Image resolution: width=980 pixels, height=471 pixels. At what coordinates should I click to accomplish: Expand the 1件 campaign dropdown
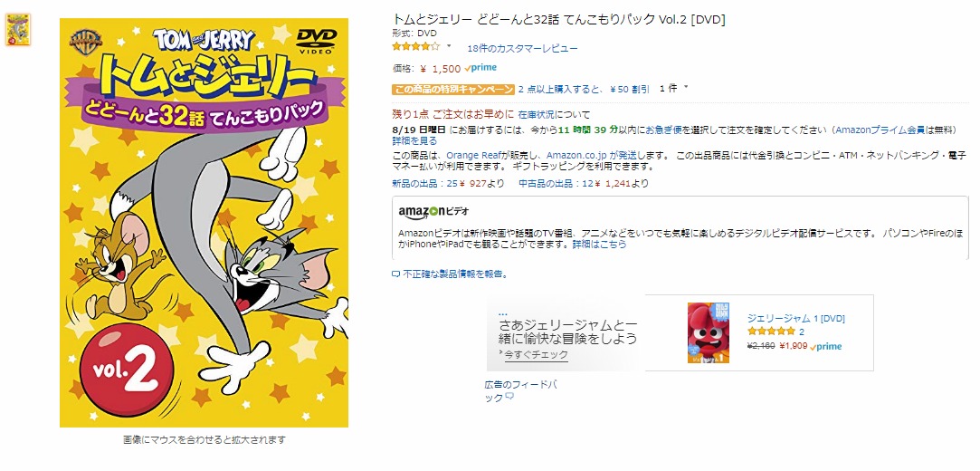coord(674,88)
